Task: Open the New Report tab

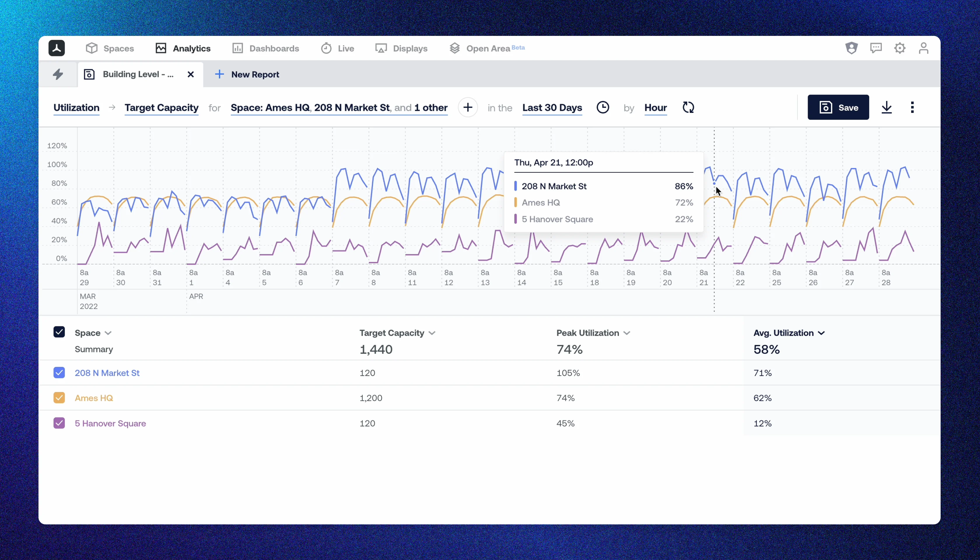Action: [x=247, y=75]
